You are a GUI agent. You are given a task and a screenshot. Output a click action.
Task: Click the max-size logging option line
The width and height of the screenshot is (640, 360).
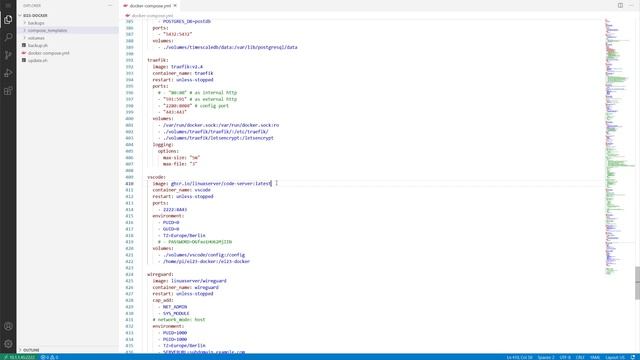pyautogui.click(x=181, y=158)
